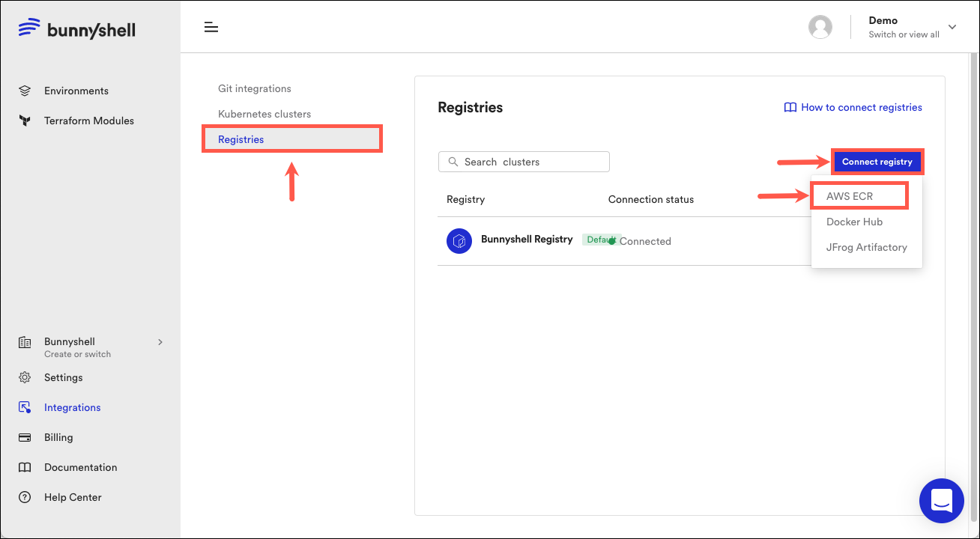Click the Connected status text
Screen dimensions: 980x539
point(645,241)
